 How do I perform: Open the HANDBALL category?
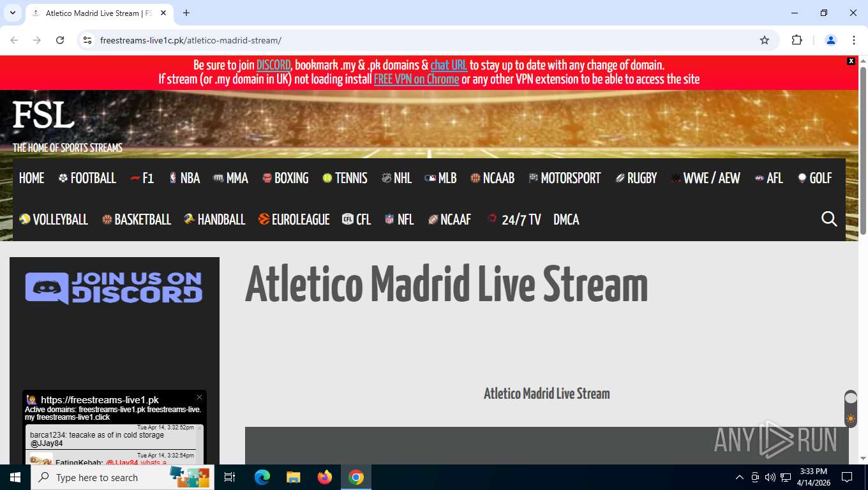[214, 220]
